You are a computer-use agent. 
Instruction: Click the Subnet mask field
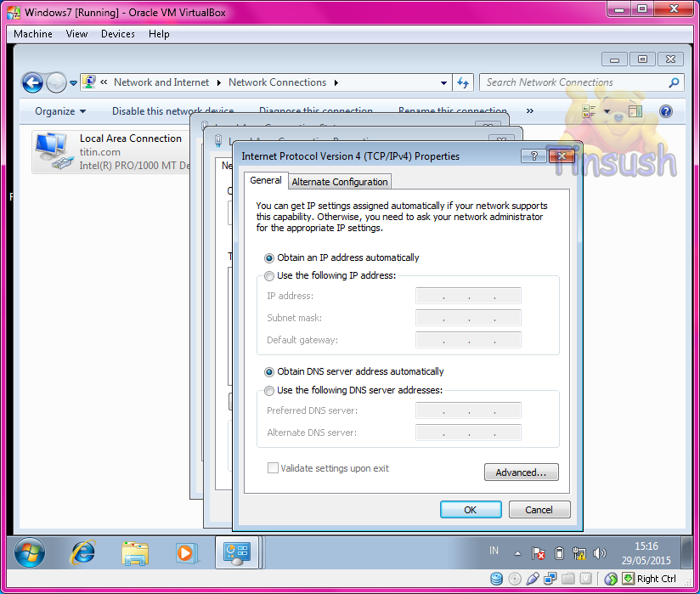click(468, 318)
